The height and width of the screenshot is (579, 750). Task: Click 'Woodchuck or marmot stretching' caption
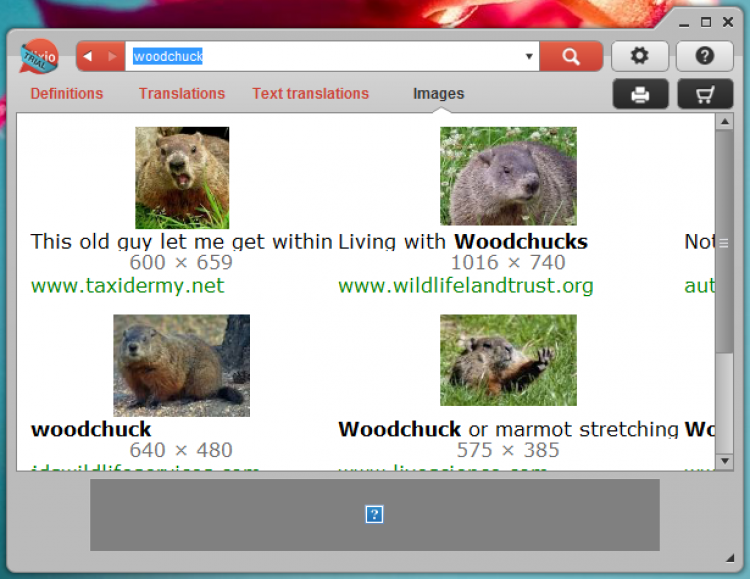point(508,429)
